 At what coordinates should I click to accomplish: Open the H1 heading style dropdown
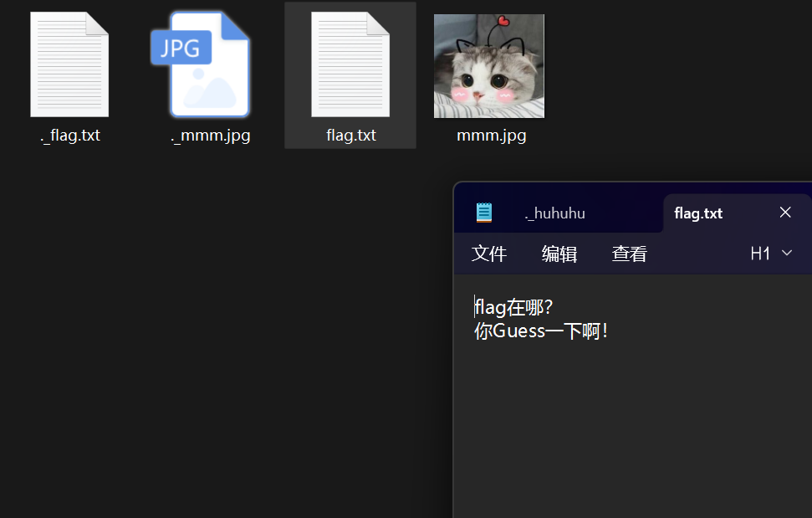point(770,253)
